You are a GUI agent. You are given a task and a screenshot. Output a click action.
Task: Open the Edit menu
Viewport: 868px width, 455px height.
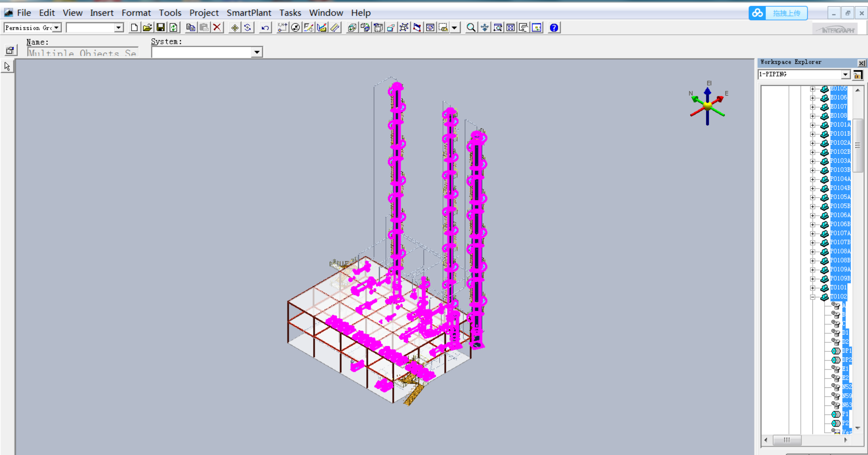[47, 13]
